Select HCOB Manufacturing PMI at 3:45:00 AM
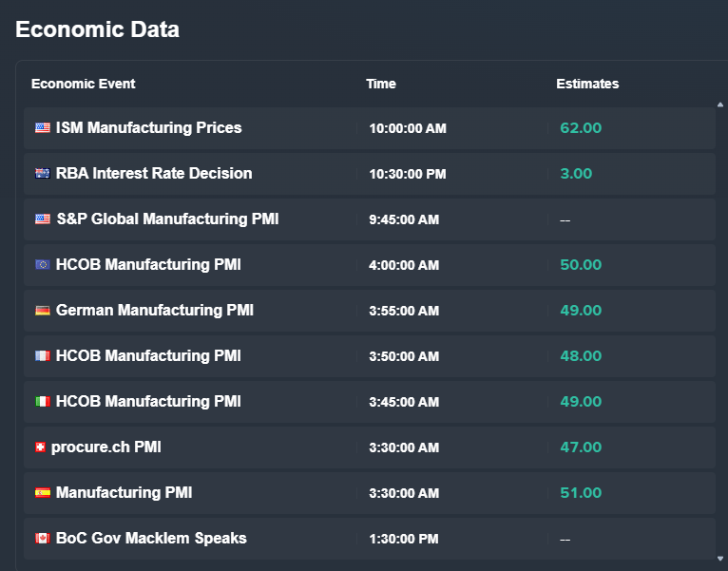Image resolution: width=728 pixels, height=571 pixels. tap(148, 401)
